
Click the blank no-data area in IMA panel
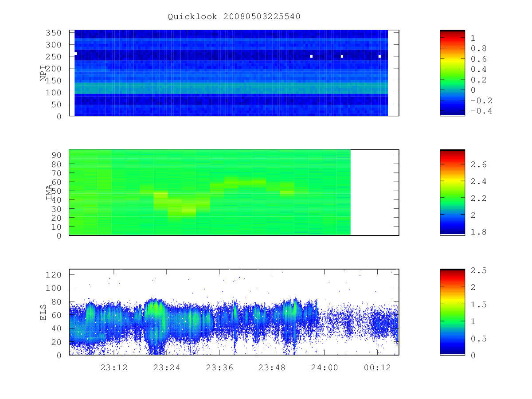[375, 192]
